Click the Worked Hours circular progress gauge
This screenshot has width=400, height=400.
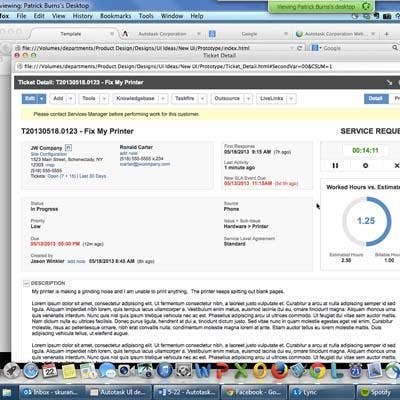point(366,221)
